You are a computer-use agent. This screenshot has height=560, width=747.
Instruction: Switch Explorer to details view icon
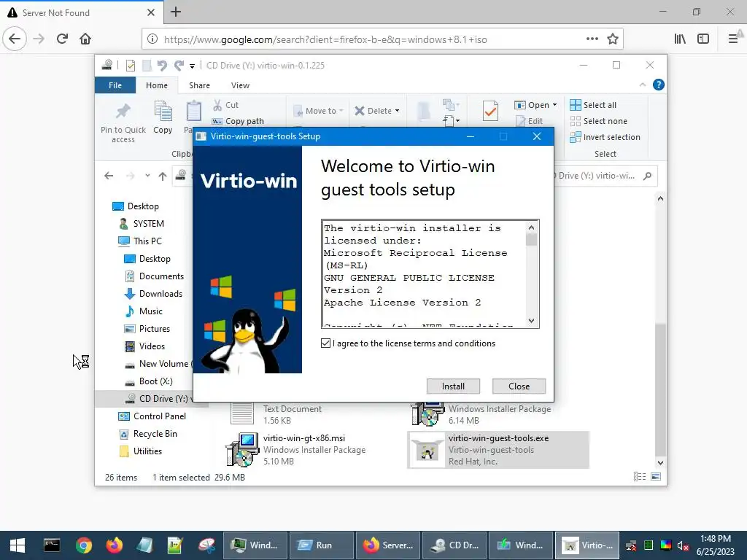coord(640,477)
